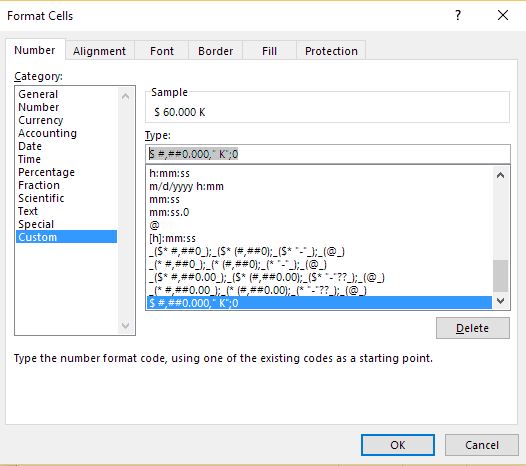Delete the selected custom format
This screenshot has height=466, width=526.
point(473,328)
